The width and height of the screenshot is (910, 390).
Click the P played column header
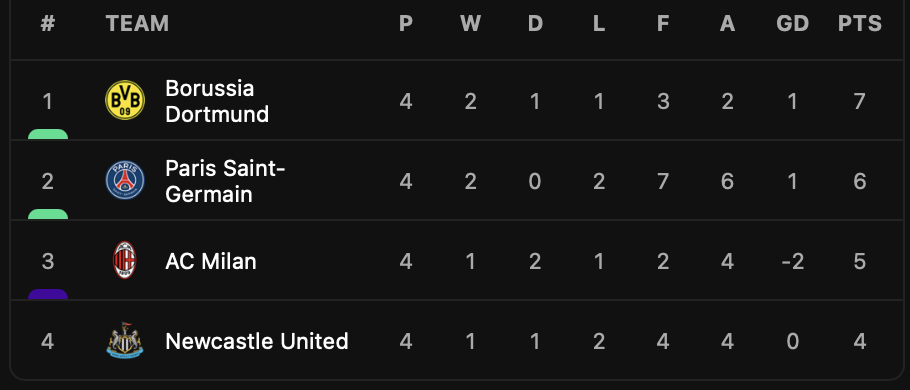(406, 24)
